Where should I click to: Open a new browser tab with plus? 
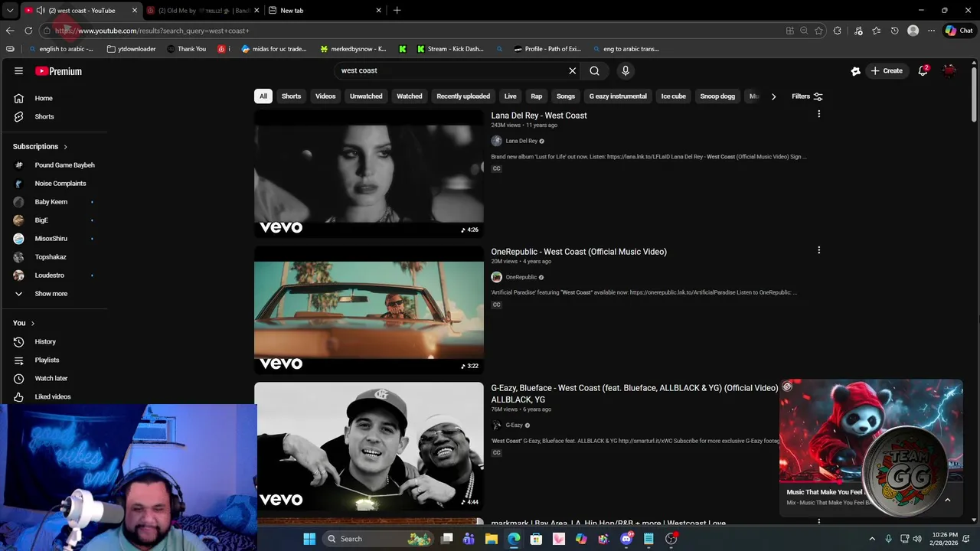tap(397, 11)
